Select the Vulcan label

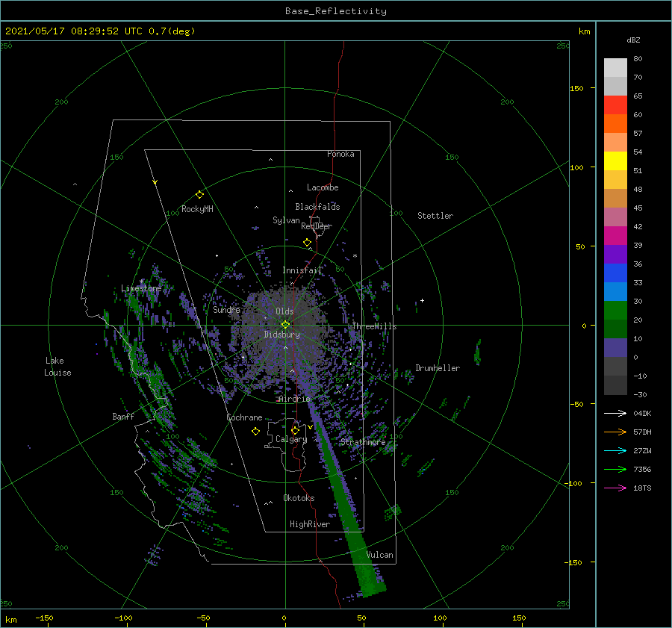click(x=380, y=555)
